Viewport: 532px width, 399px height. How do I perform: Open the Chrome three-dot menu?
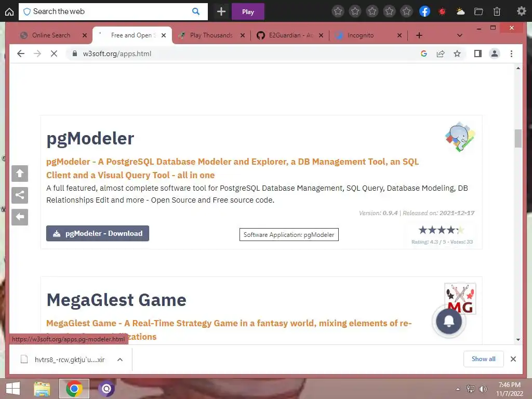(511, 54)
